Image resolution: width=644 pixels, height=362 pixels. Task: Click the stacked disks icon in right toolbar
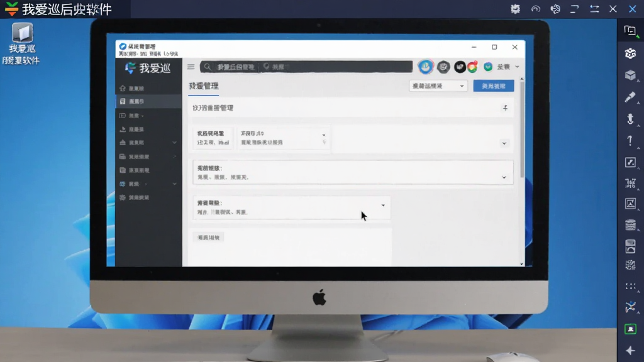point(630,225)
